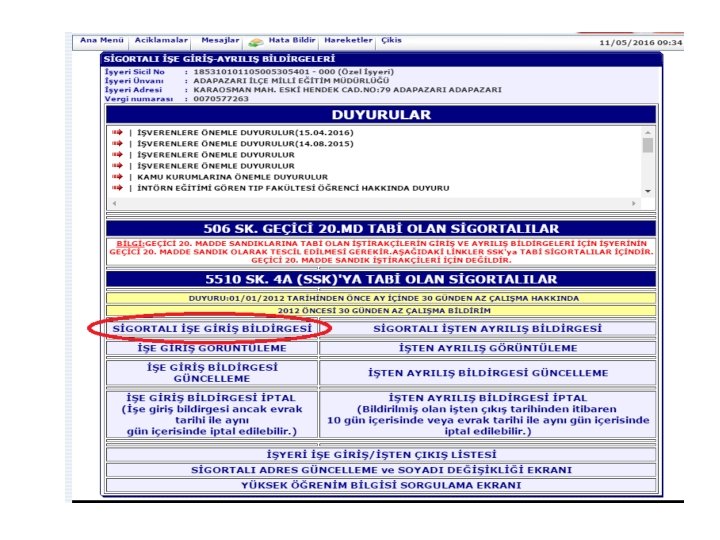Open the Mesajlar menu
The height and width of the screenshot is (540, 720).
[x=220, y=40]
